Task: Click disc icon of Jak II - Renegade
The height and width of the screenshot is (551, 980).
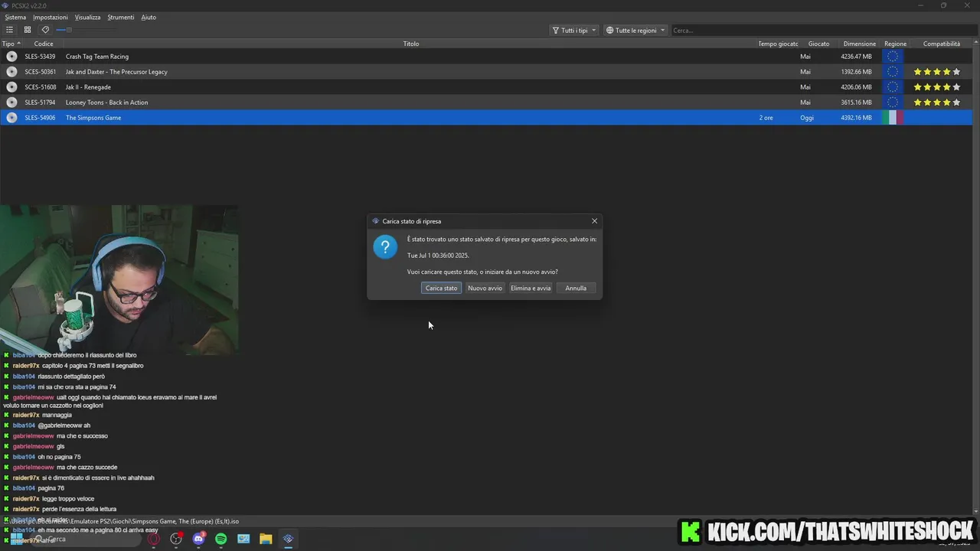Action: (x=11, y=87)
